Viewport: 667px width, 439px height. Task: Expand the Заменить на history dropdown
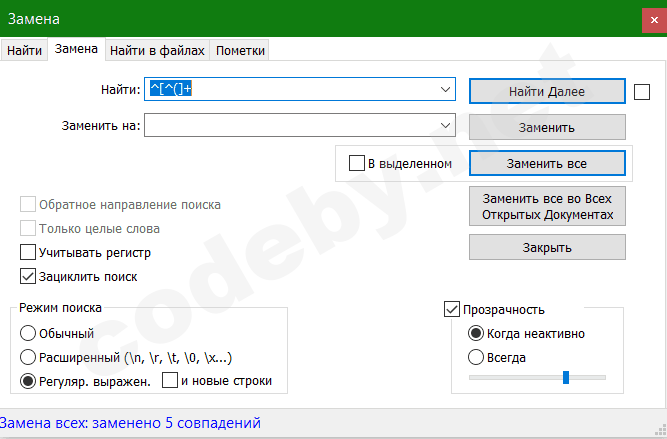click(445, 125)
